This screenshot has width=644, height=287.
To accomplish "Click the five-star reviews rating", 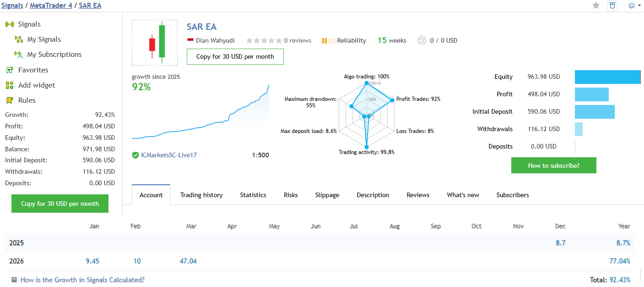I will pyautogui.click(x=264, y=40).
